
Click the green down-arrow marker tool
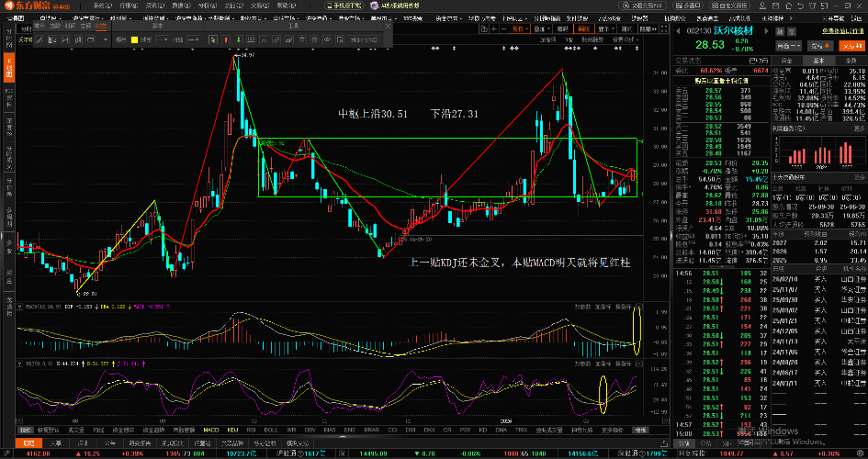click(239, 39)
